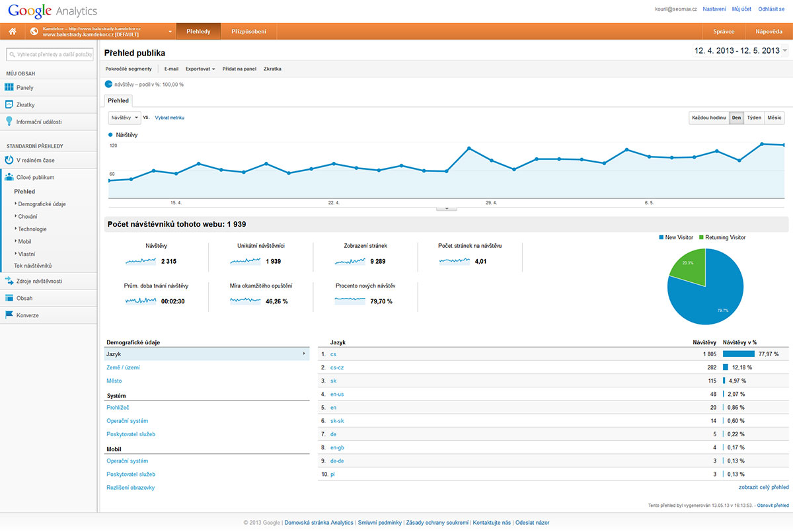Open Konverze flag icon
This screenshot has height=532, width=793.
(9, 315)
